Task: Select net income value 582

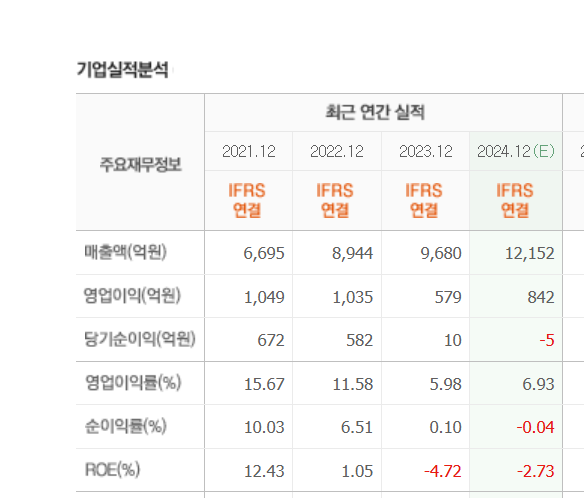Action: tap(359, 340)
